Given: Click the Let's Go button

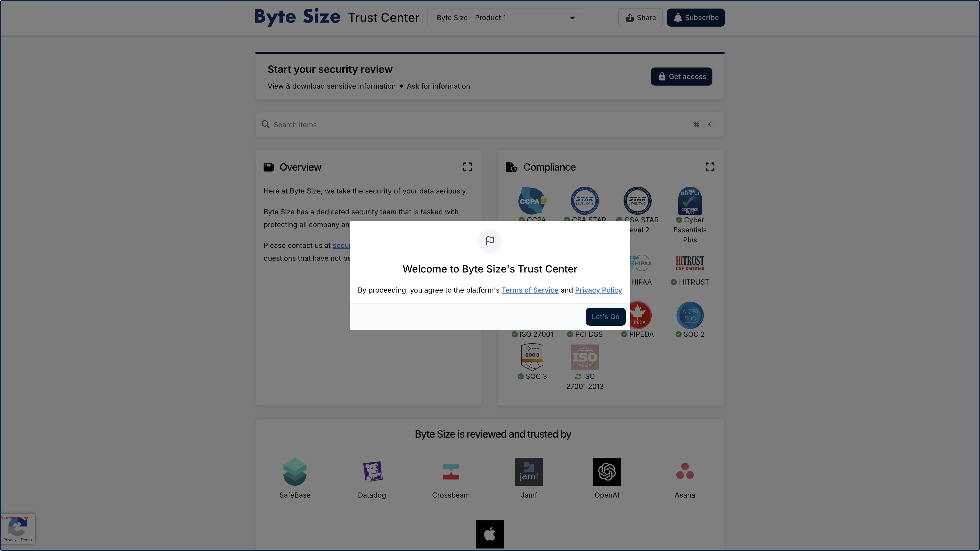Looking at the screenshot, I should [605, 316].
